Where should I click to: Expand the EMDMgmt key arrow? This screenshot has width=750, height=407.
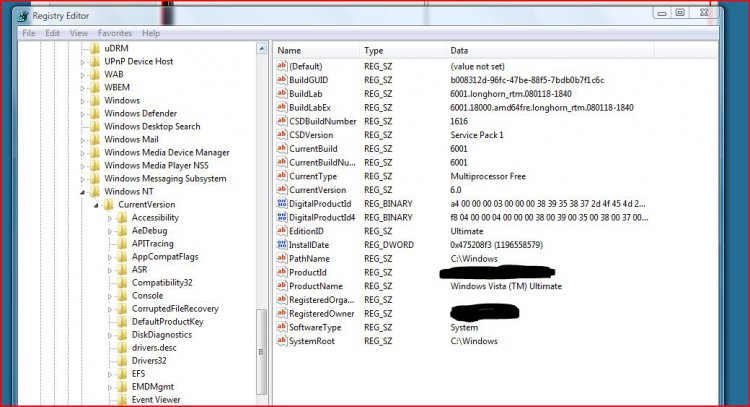tap(110, 387)
